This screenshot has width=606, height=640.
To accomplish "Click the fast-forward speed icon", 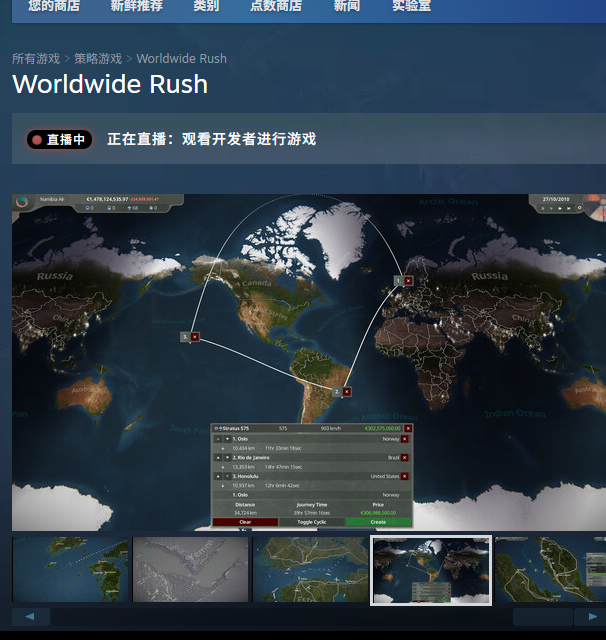I will (560, 209).
